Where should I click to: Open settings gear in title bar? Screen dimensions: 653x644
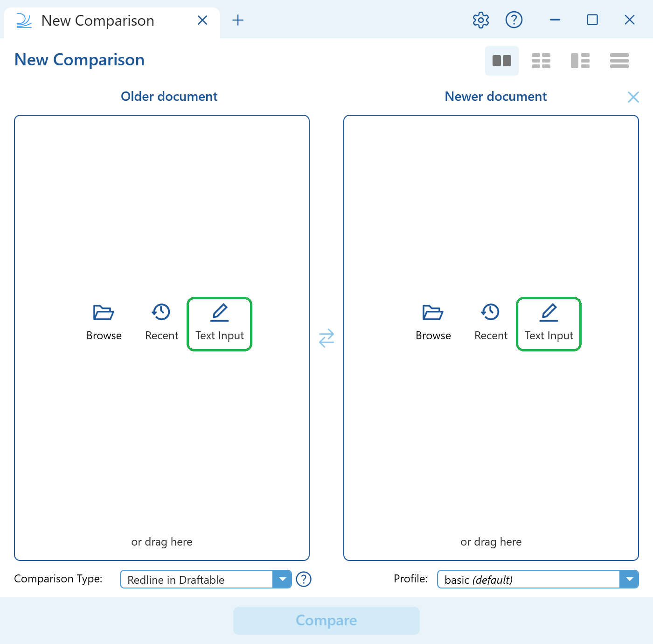481,20
